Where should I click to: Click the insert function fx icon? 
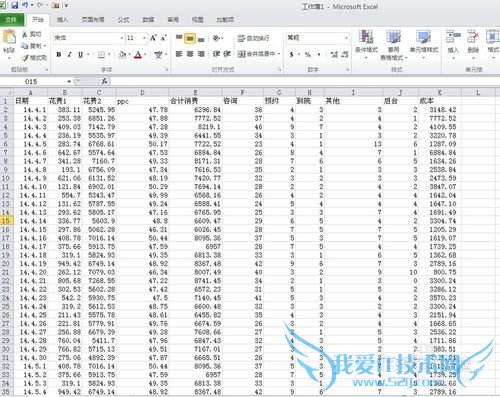tap(104, 81)
